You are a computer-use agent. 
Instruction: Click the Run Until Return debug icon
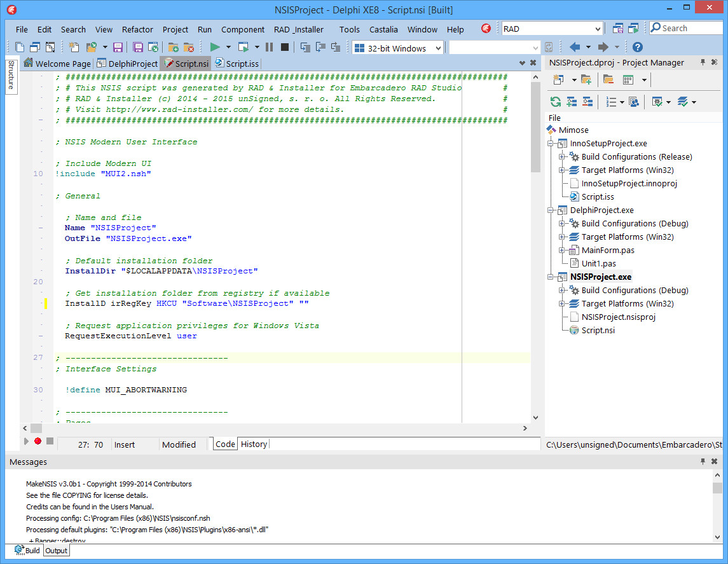(336, 47)
